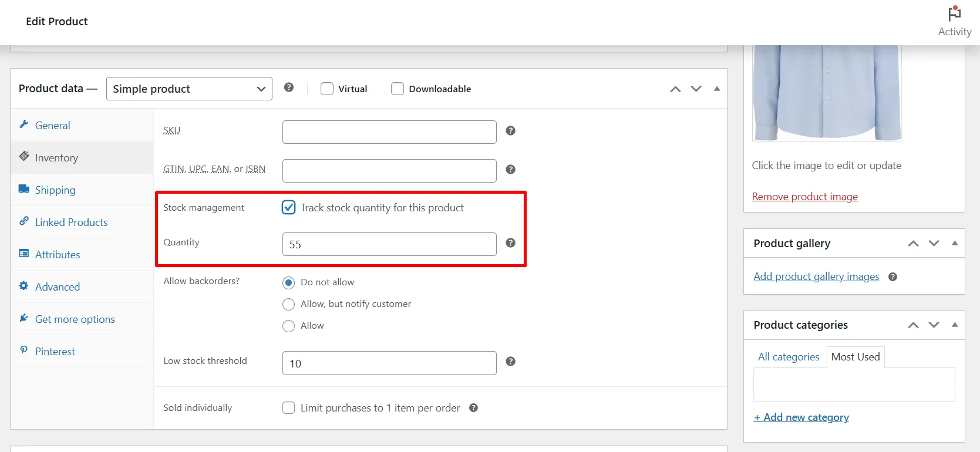Click the Quantity field showing 55
Viewport: 980px width, 452px height.
point(389,244)
